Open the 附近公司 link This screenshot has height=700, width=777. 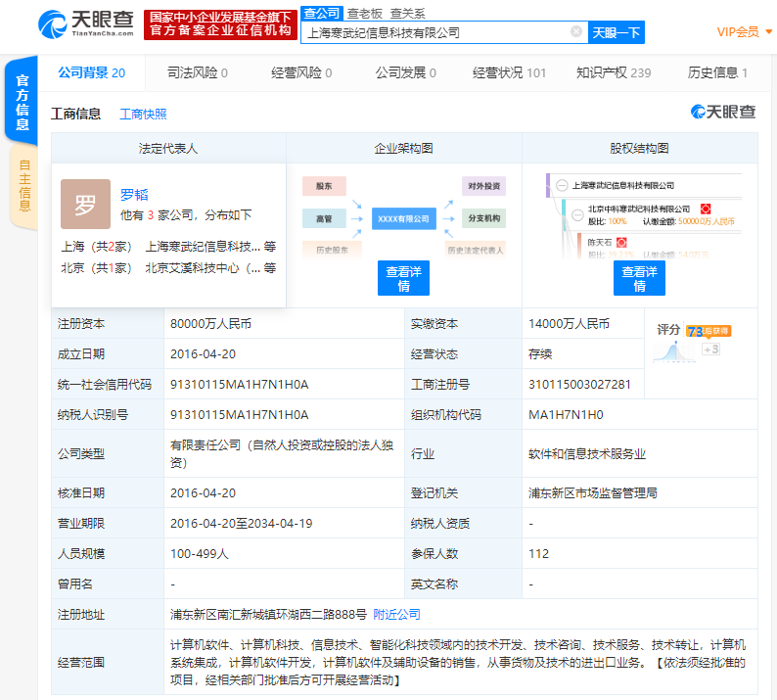click(396, 614)
